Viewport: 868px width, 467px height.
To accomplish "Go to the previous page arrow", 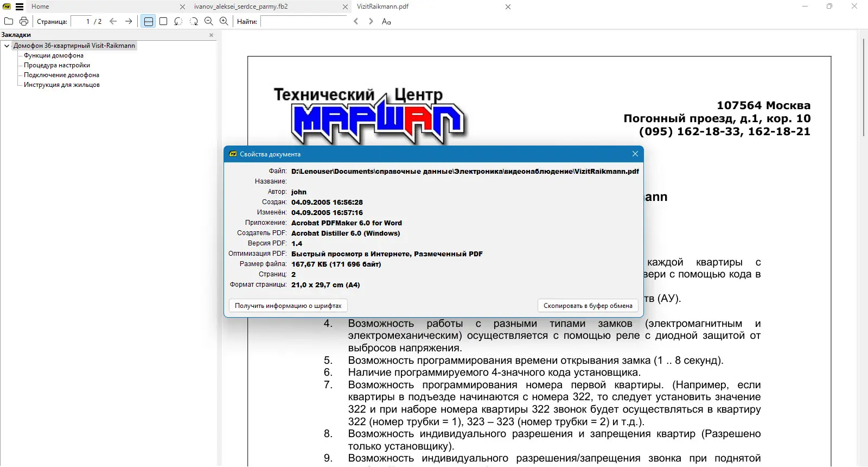I will point(113,21).
